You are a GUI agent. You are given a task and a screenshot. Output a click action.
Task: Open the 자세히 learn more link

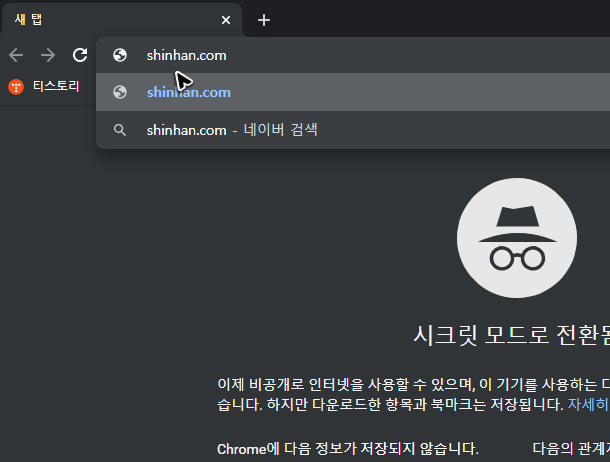[x=589, y=404]
